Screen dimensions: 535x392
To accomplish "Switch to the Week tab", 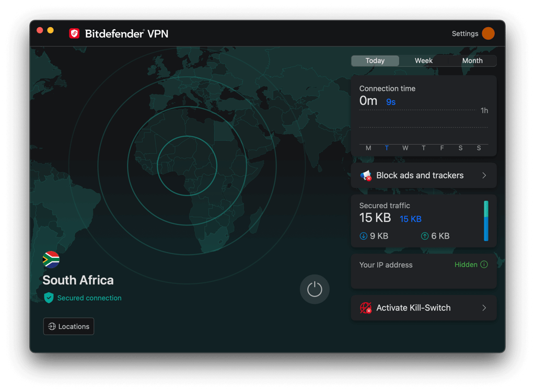I will [x=423, y=61].
